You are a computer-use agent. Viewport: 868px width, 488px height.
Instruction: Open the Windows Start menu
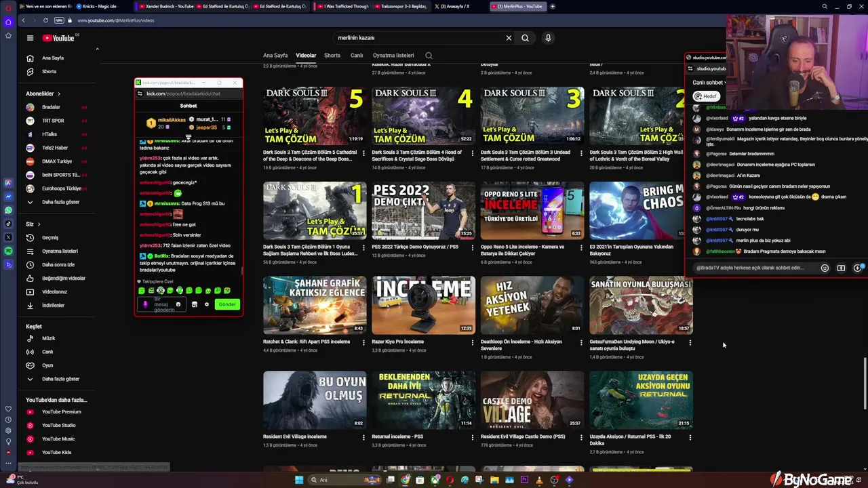click(x=298, y=480)
